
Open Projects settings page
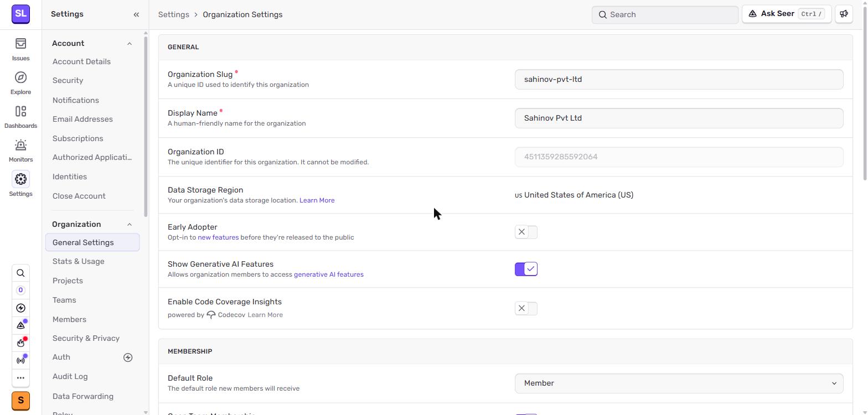tap(68, 281)
